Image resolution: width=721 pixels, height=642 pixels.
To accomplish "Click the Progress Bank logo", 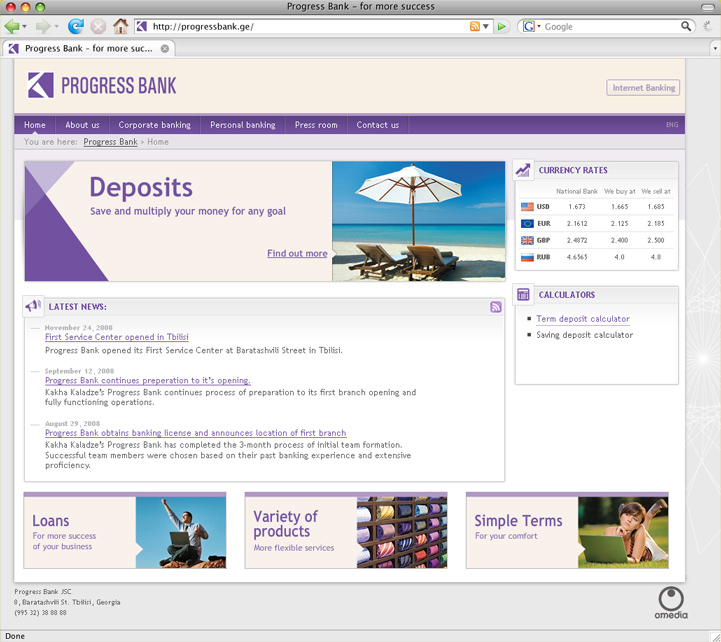I will [x=102, y=86].
